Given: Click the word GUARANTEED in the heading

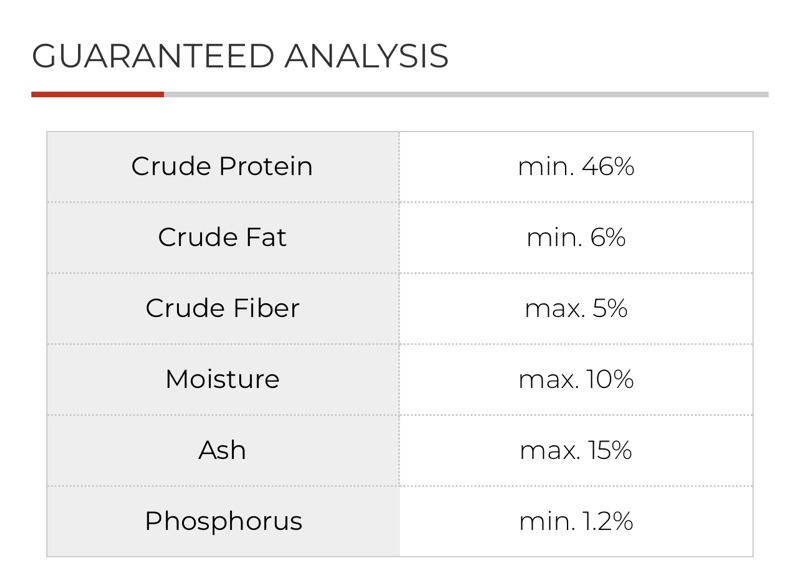Looking at the screenshot, I should click(153, 56).
